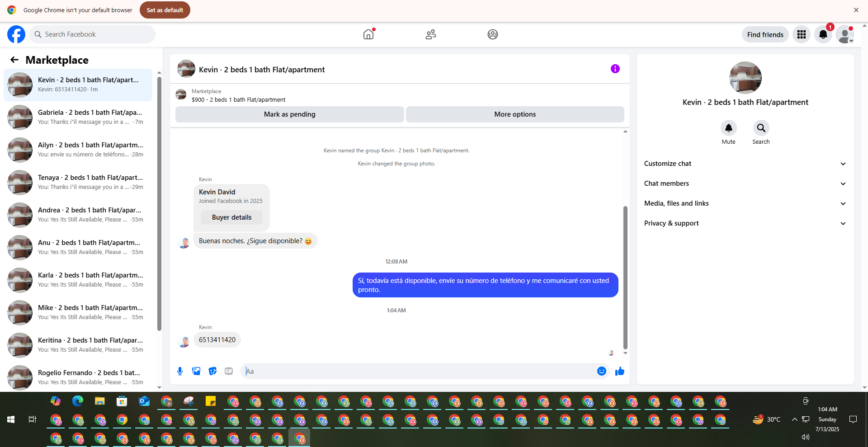Close the default browser notification bar
Image resolution: width=868 pixels, height=447 pixels.
pyautogui.click(x=856, y=10)
